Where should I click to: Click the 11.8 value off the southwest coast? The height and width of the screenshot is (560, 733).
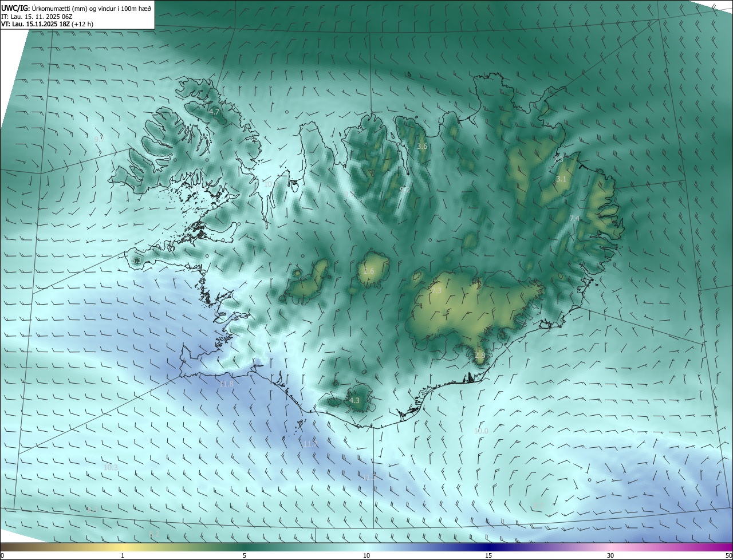point(227,384)
